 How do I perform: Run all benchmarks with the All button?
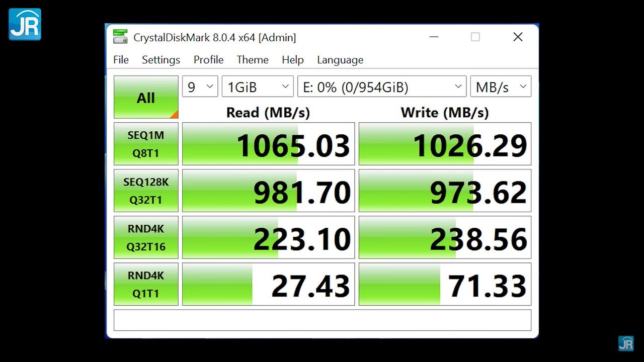point(146,97)
